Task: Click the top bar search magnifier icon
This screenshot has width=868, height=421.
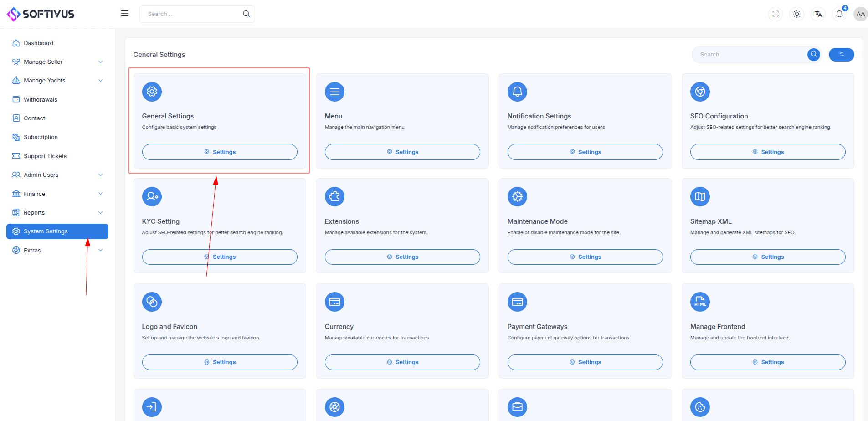Action: coord(246,14)
